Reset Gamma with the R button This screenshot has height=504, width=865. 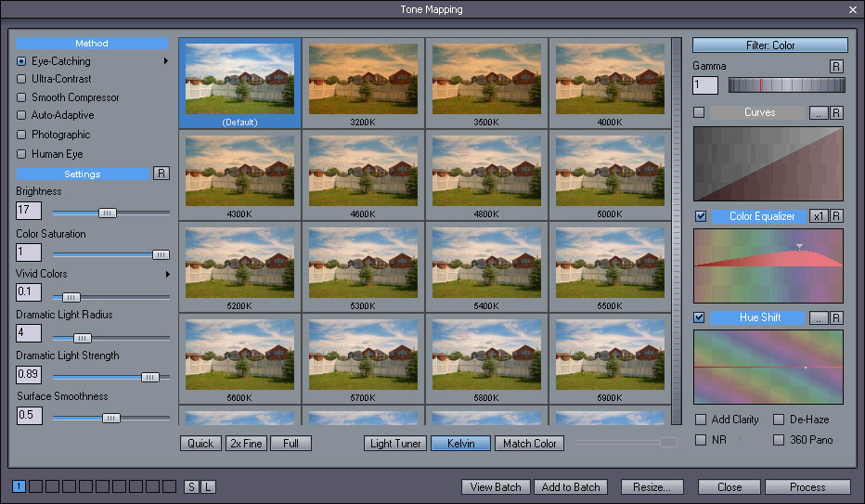836,66
